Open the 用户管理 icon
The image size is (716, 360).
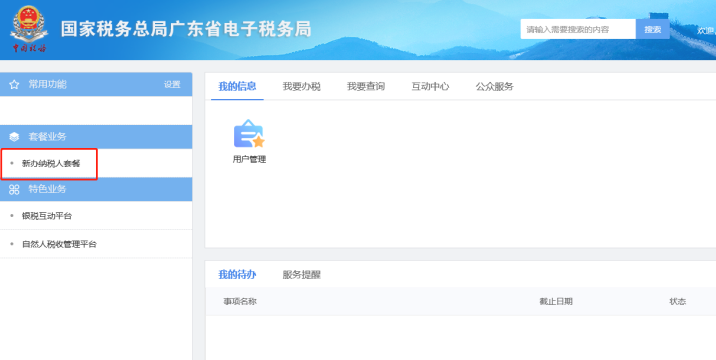249,141
